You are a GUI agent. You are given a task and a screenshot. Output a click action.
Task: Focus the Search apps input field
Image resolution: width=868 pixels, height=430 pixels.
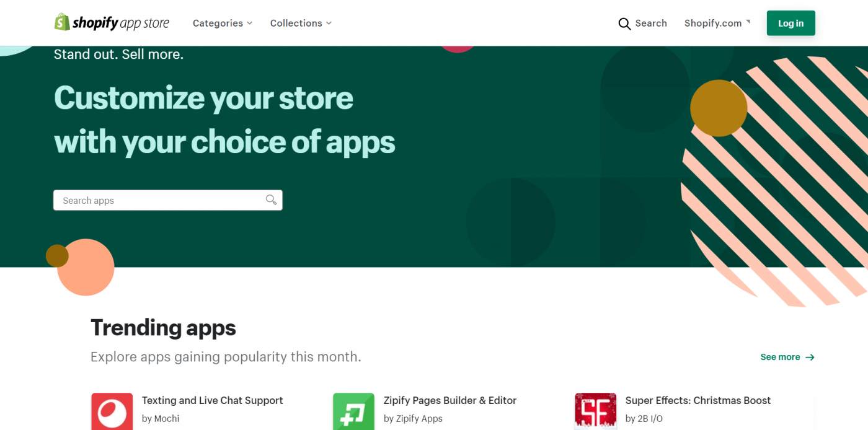[x=168, y=200]
